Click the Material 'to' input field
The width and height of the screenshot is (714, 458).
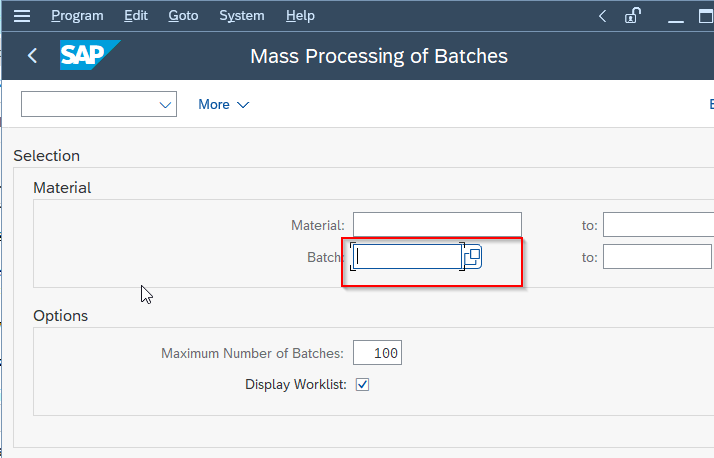658,224
